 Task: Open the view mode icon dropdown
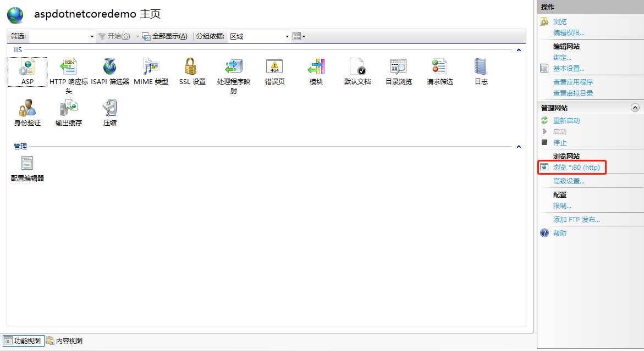click(299, 36)
